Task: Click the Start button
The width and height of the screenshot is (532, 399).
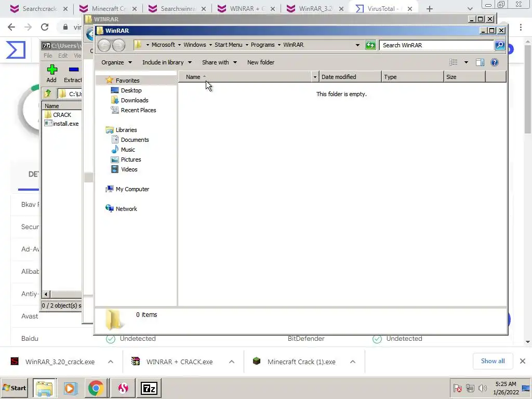Action: 14,388
